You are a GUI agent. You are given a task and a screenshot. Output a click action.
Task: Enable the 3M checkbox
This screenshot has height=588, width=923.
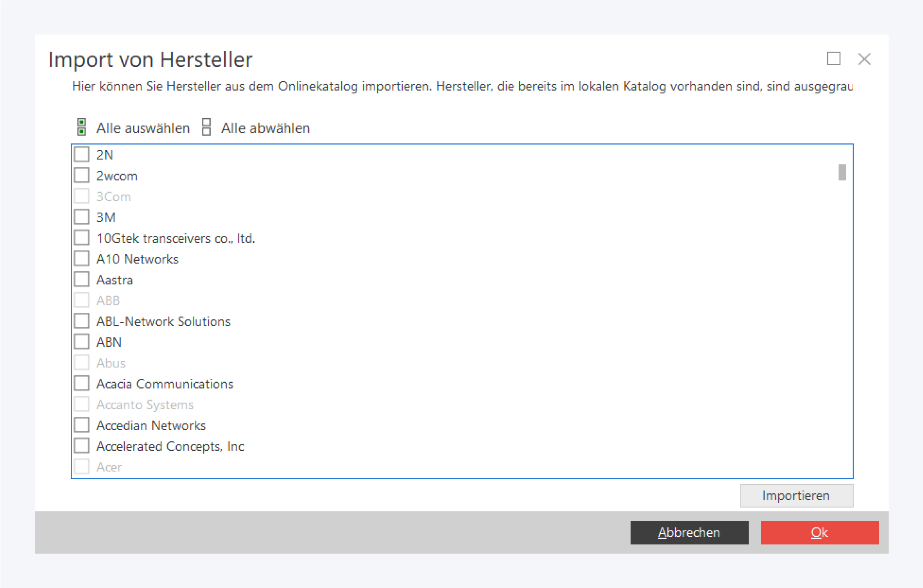tap(82, 217)
